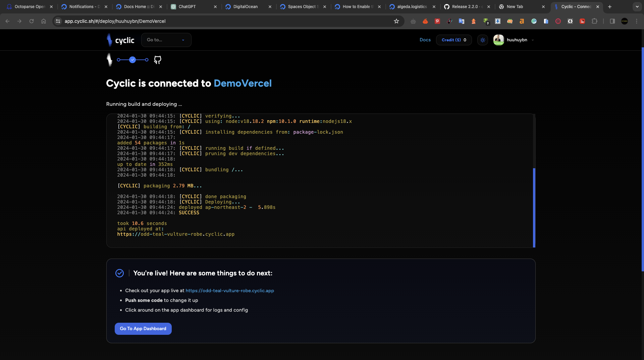Switch to the DigitalOcean tab

(x=249, y=7)
